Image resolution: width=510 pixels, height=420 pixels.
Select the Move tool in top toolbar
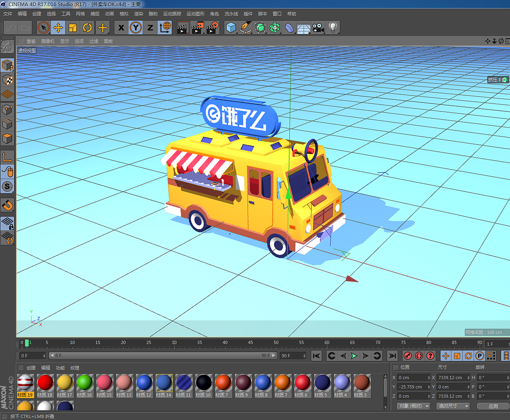point(58,27)
